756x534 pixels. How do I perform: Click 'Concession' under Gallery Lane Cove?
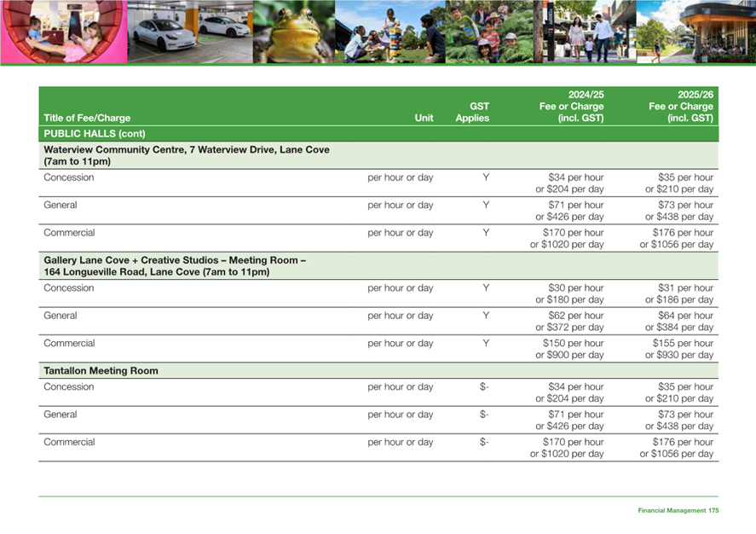69,287
